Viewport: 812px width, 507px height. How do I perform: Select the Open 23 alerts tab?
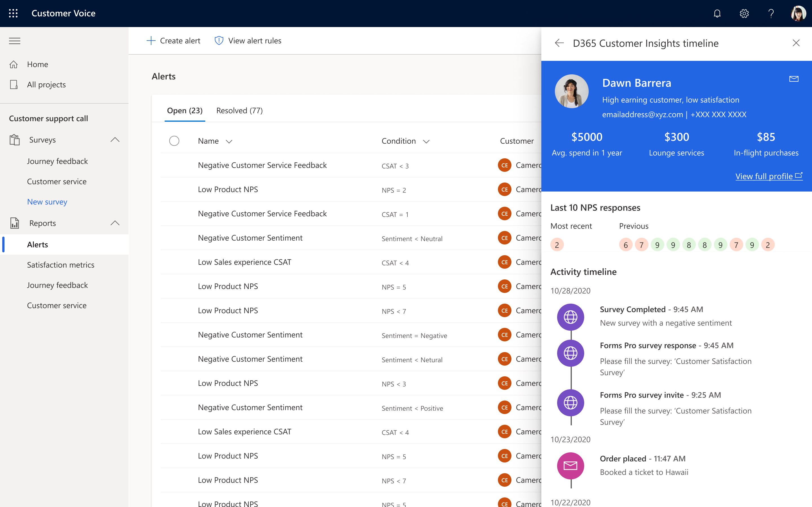[185, 110]
